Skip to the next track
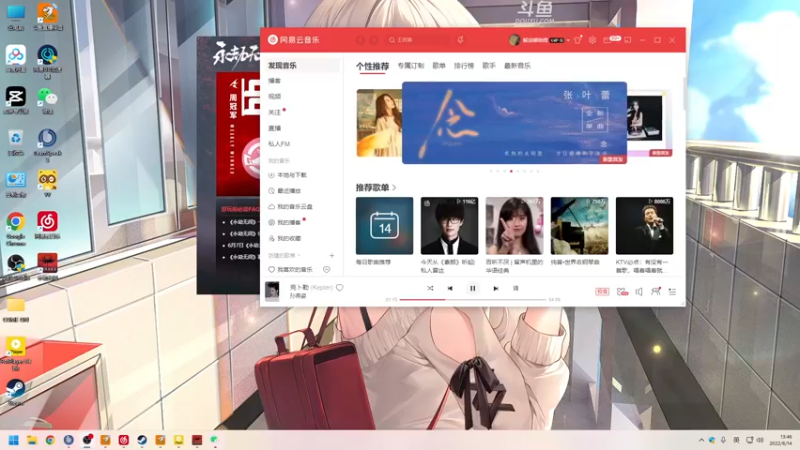This screenshot has height=450, width=800. tap(495, 288)
